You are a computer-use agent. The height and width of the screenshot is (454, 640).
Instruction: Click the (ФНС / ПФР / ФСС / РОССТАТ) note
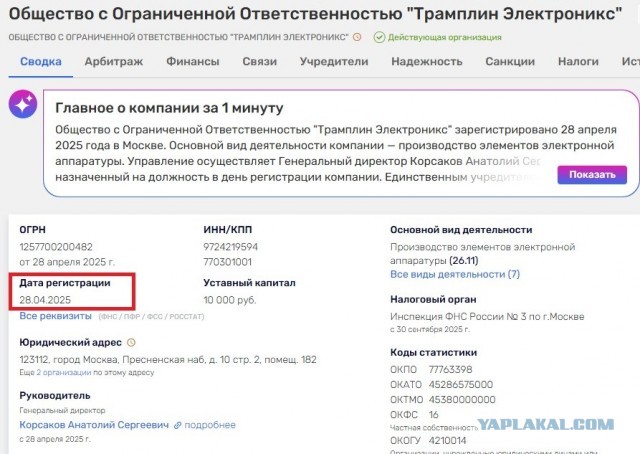151,317
